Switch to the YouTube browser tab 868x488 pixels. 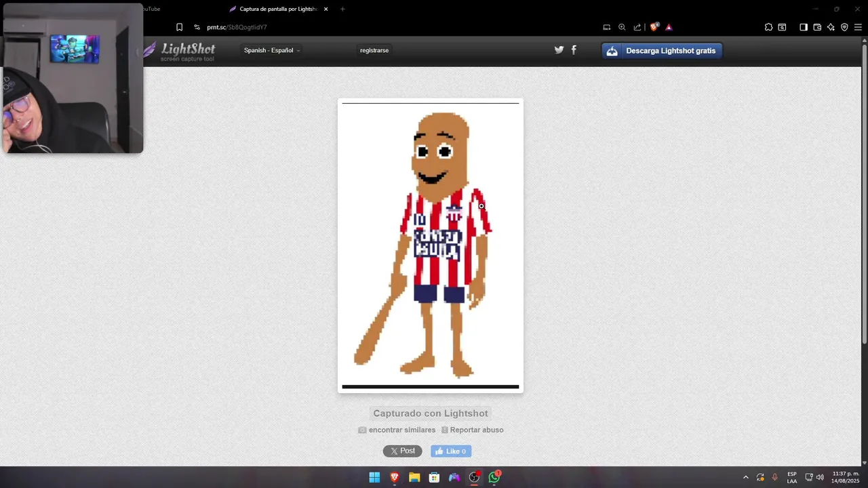click(x=153, y=9)
